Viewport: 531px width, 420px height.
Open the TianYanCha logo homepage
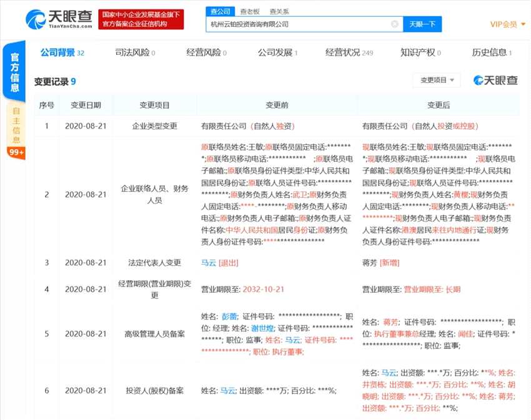click(59, 19)
